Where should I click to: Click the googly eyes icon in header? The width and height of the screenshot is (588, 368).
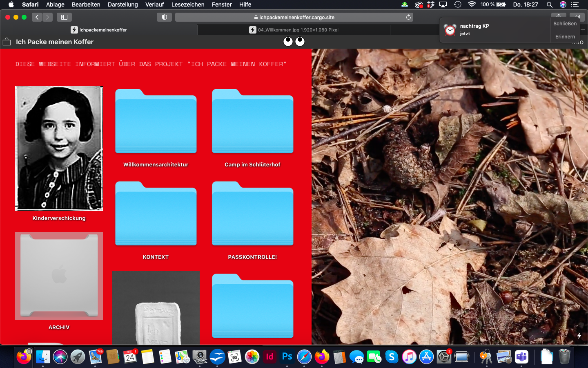click(x=294, y=41)
